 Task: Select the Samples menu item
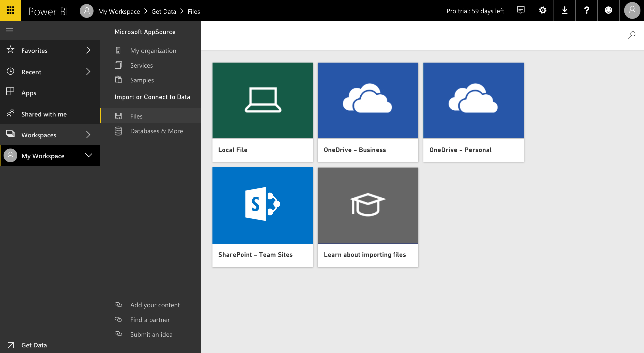tap(142, 80)
